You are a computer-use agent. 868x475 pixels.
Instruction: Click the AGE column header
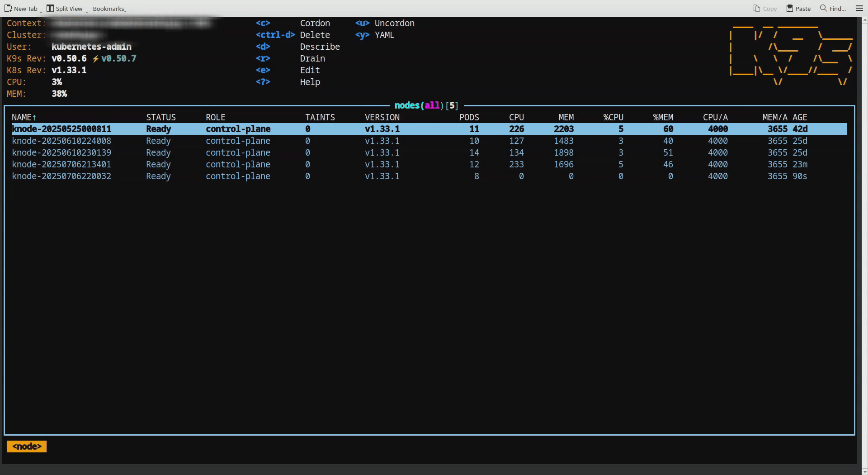pos(800,117)
